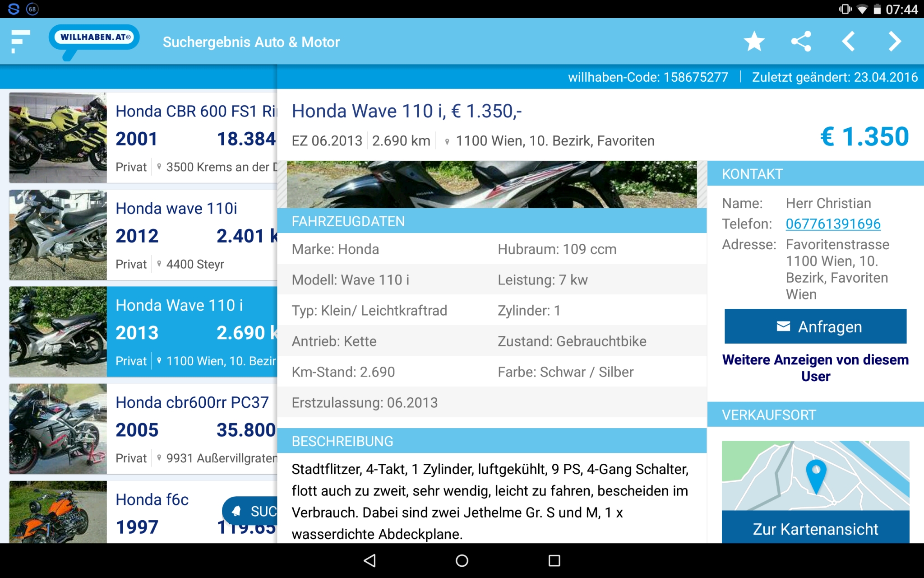Call phone number 067761391696
The width and height of the screenshot is (924, 578).
833,224
